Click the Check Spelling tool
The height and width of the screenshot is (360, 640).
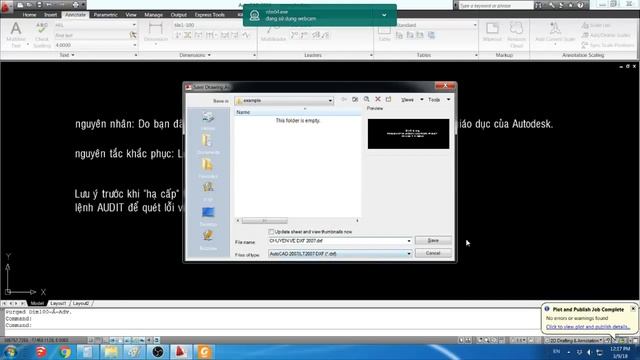tap(42, 34)
